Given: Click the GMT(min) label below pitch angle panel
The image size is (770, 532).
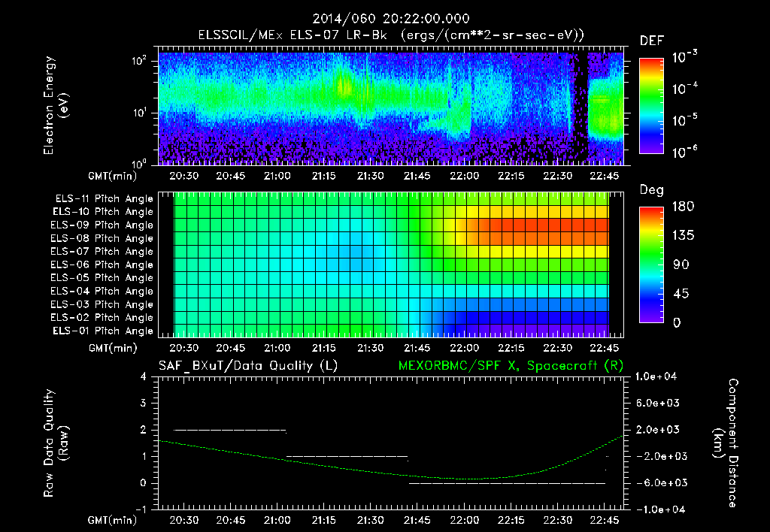Looking at the screenshot, I should pyautogui.click(x=113, y=349).
